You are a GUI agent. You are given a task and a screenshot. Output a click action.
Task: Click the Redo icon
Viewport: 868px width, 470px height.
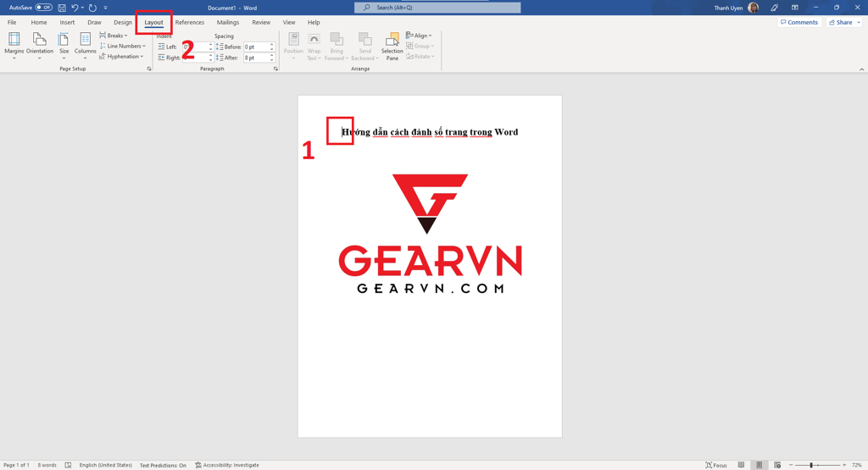92,8
